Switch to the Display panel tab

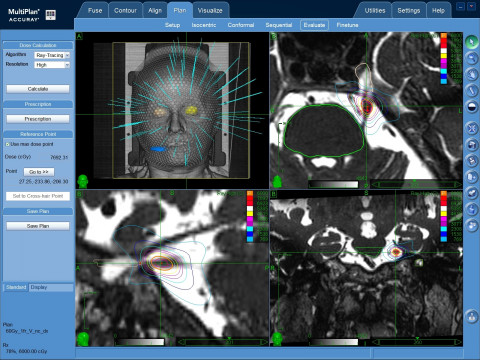(x=39, y=287)
